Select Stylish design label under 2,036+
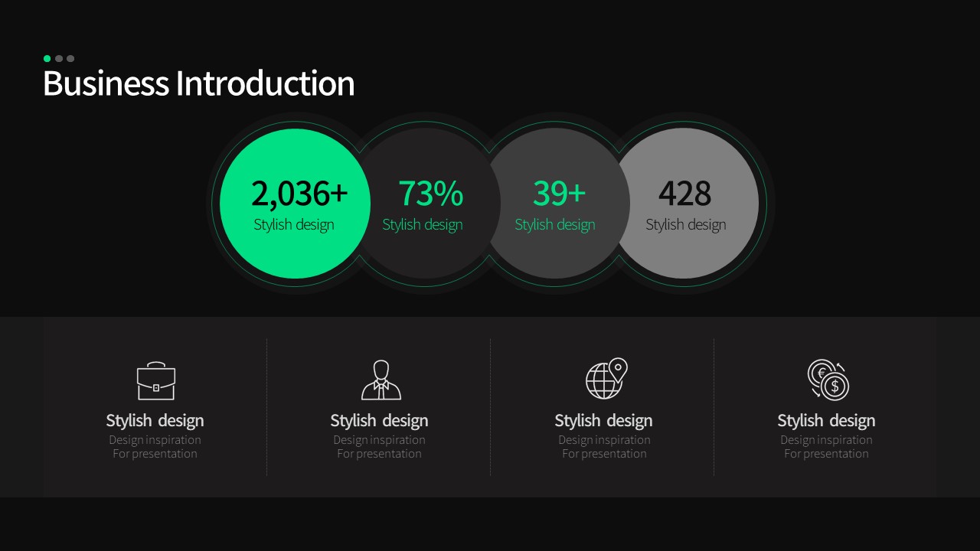The width and height of the screenshot is (980, 551). click(x=294, y=225)
